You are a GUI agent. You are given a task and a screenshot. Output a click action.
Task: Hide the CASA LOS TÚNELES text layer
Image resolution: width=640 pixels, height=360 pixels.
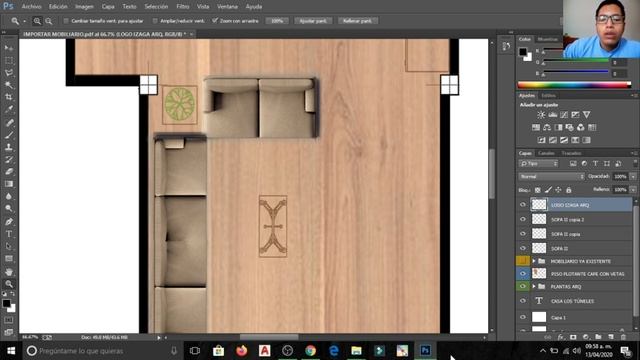pyautogui.click(x=523, y=301)
